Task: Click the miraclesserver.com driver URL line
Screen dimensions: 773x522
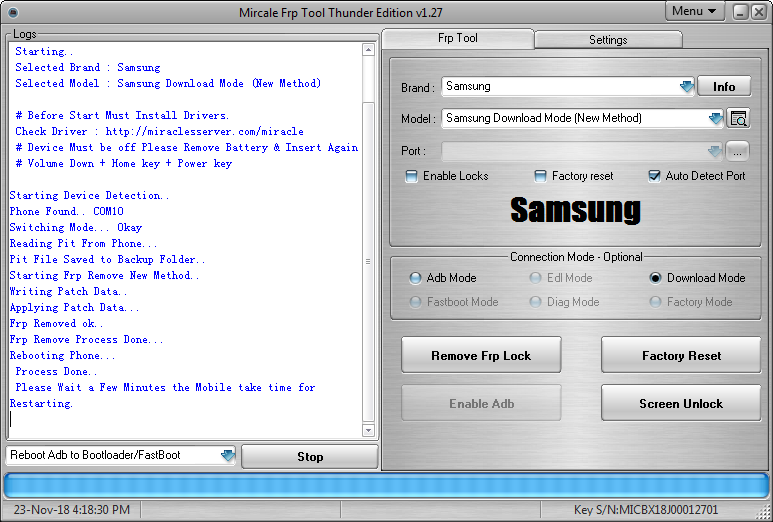Action: coord(159,132)
